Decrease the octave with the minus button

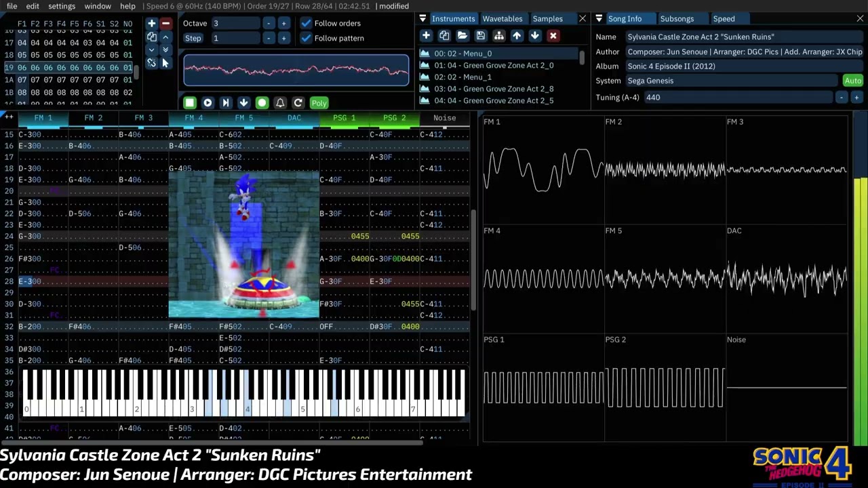pyautogui.click(x=269, y=23)
